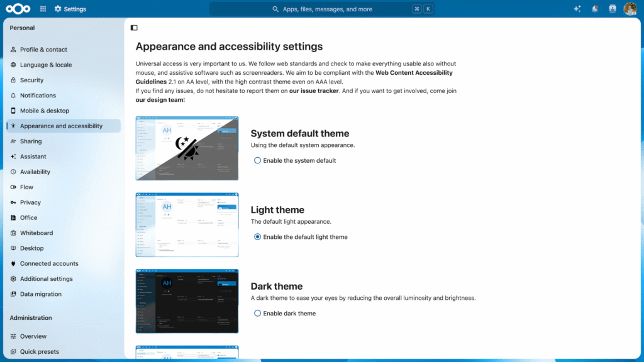This screenshot has height=362, width=644.
Task: Click the 'Personal' section heading
Action: pos(22,28)
